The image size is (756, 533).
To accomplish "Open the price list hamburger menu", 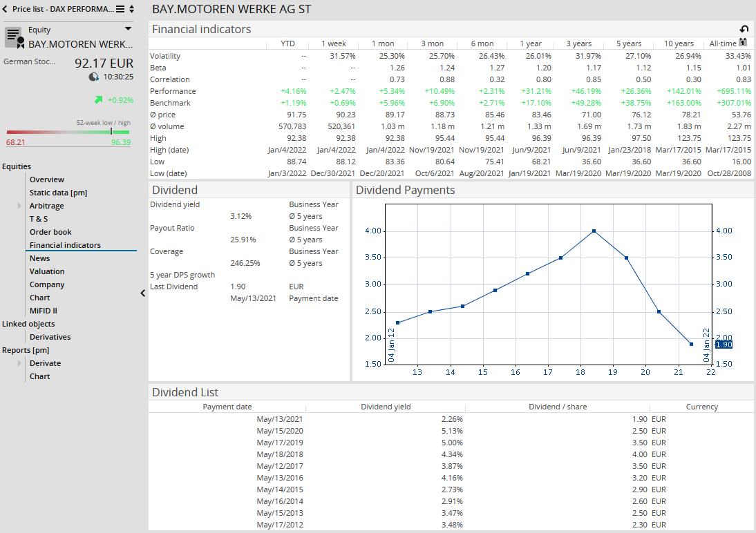I will point(120,9).
